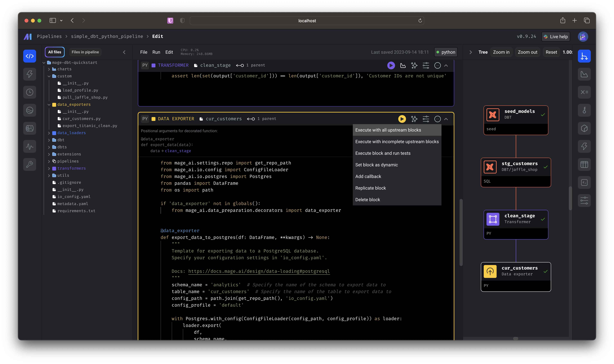Screen dimensions: 614x364
Task: Open AI sparkle actions for cur_customers block
Action: [x=414, y=119]
